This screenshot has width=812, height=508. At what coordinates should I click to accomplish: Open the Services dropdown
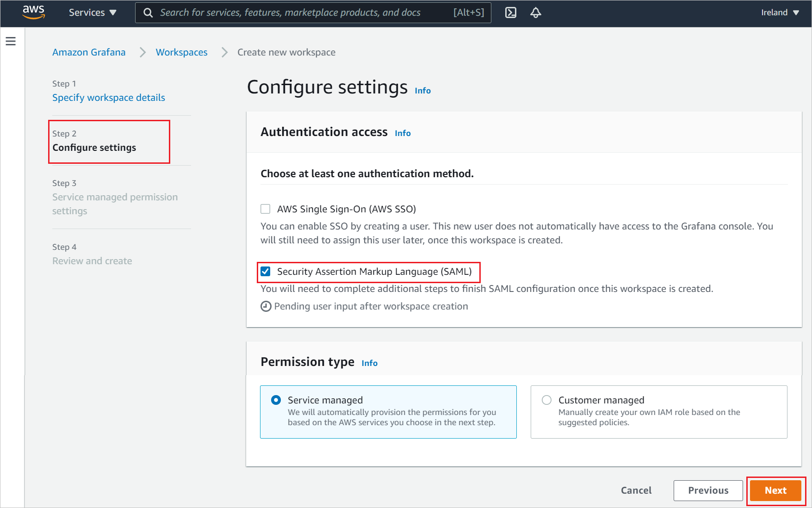coord(92,12)
